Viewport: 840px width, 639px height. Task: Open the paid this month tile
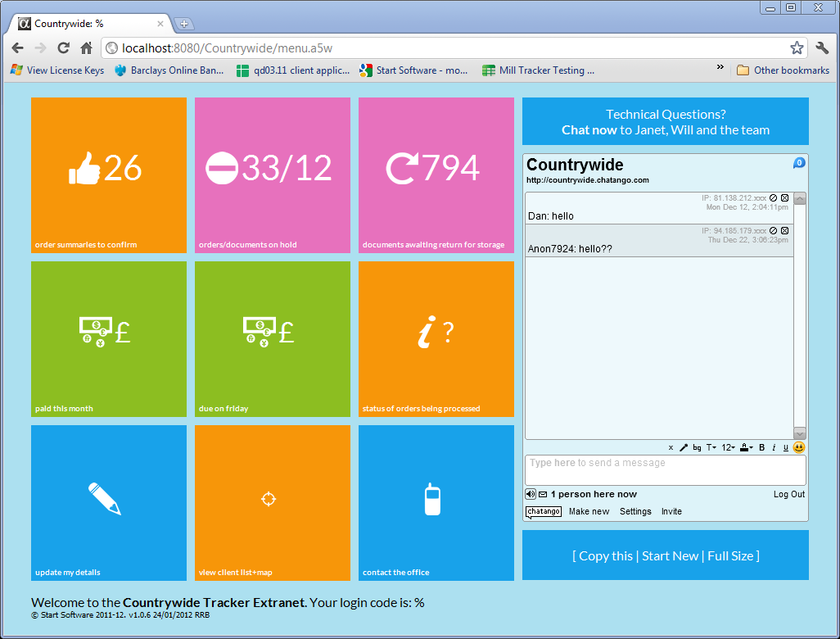(x=108, y=339)
